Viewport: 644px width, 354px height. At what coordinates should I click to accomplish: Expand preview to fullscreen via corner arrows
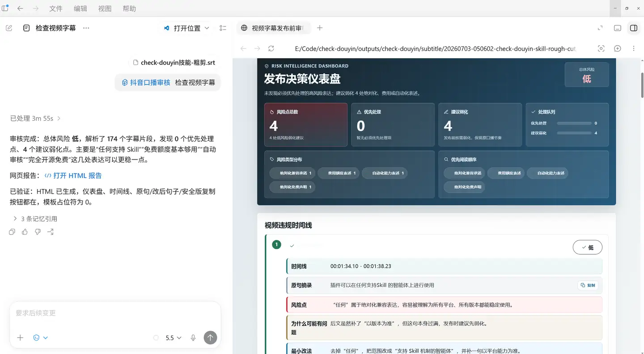[x=600, y=28]
